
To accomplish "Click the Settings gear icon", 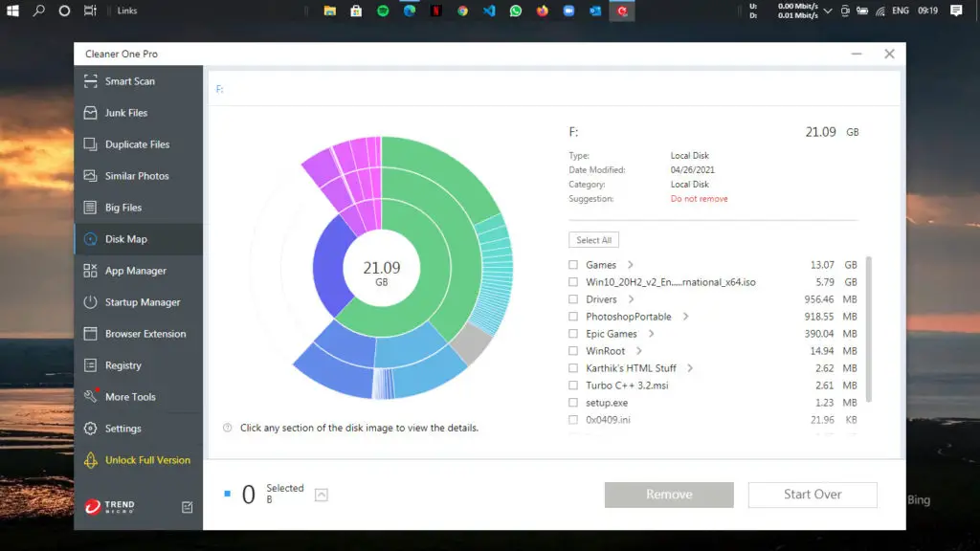I will tap(91, 428).
